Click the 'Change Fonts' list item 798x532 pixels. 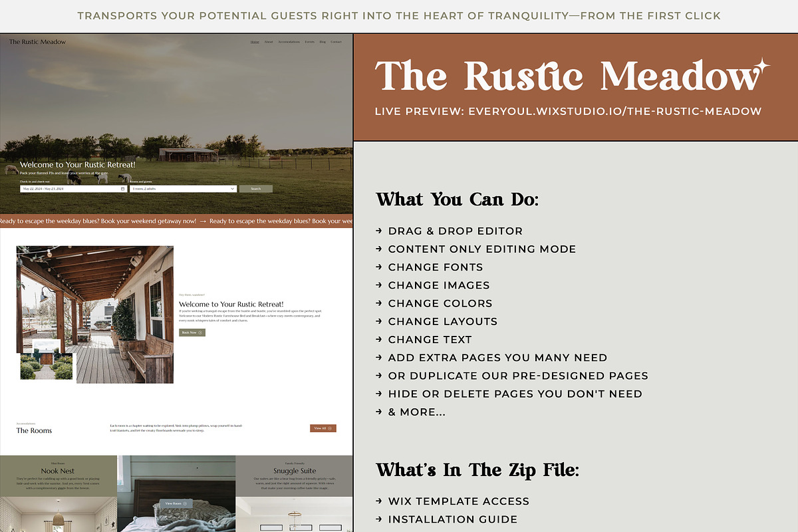click(436, 267)
